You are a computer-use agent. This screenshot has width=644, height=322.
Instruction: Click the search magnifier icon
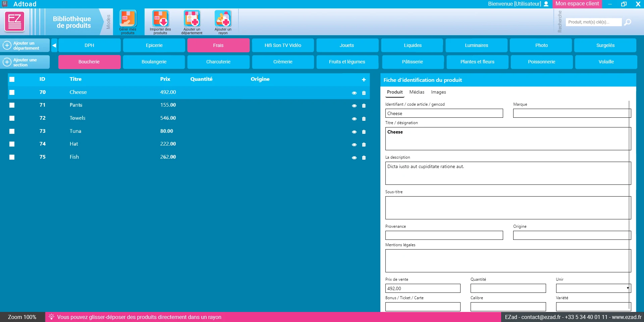628,22
